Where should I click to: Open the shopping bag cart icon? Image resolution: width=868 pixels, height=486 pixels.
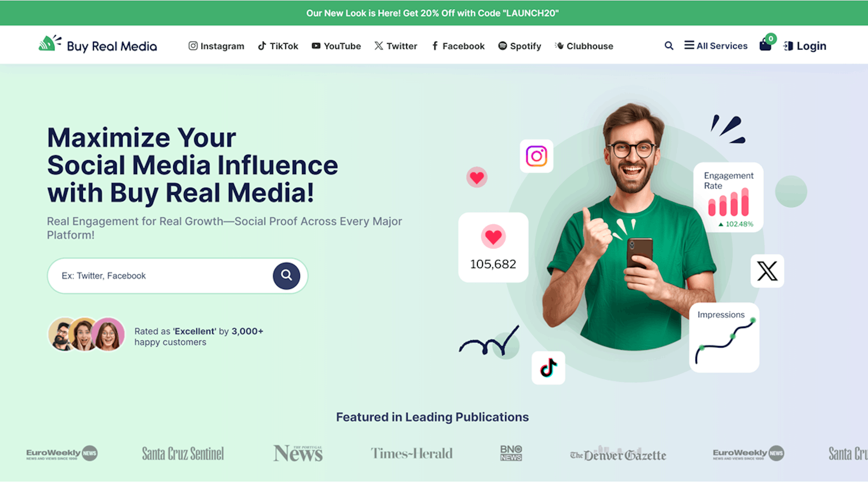point(766,44)
